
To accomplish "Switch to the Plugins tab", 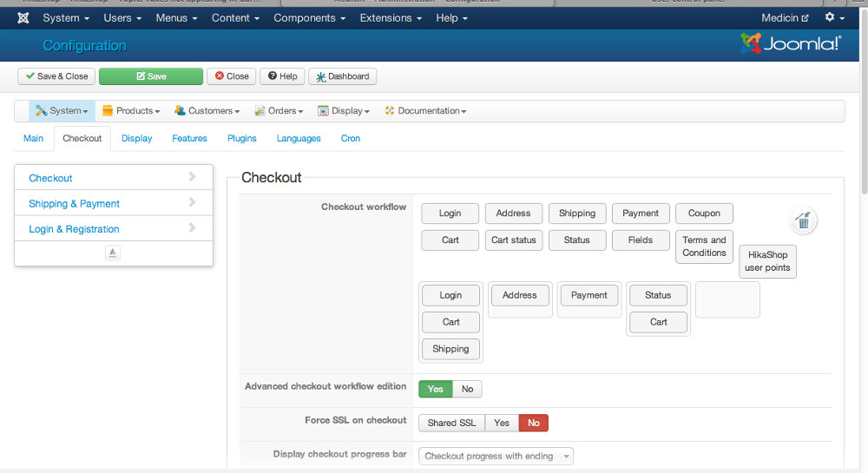I will (x=242, y=138).
